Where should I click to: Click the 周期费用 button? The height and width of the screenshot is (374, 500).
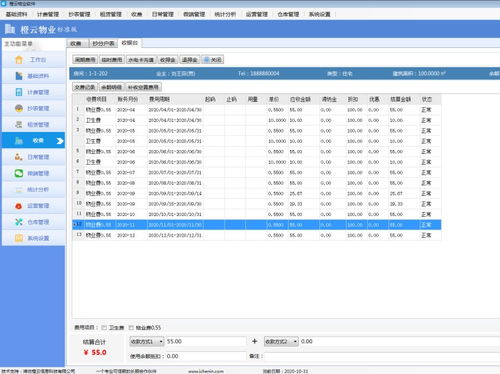pyautogui.click(x=85, y=60)
